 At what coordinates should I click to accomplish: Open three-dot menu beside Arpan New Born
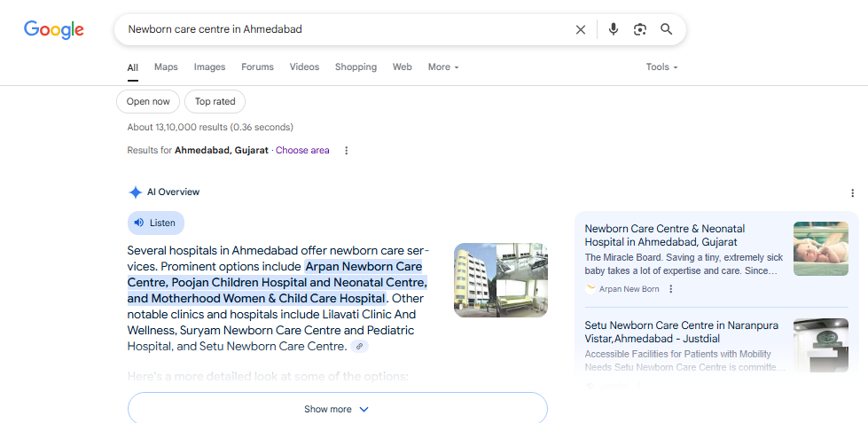[x=671, y=289]
